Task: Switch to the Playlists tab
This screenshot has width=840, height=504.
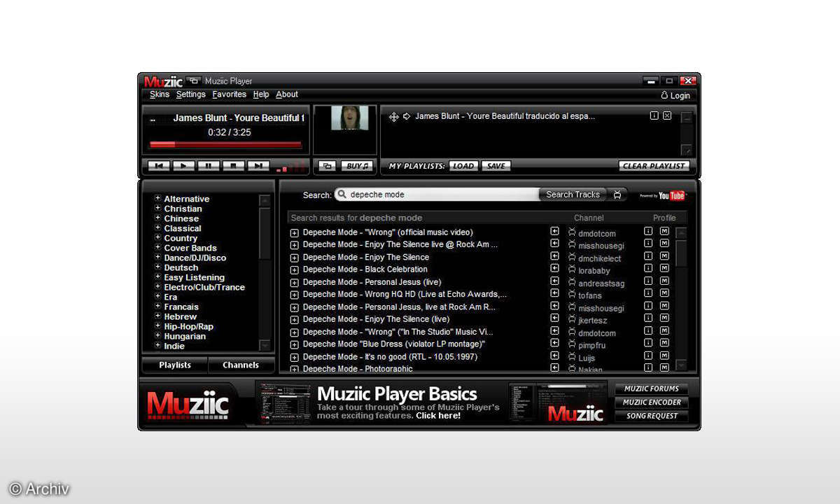Action: 175,365
